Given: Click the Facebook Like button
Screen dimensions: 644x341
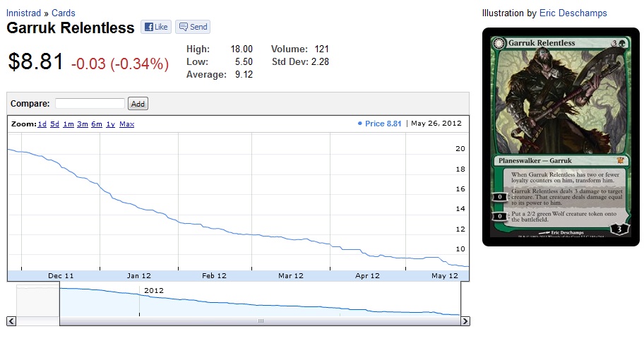Looking at the screenshot, I should pyautogui.click(x=156, y=27).
